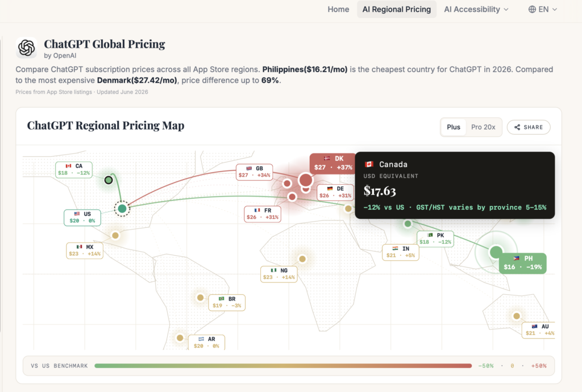Click the CA $18 -12% label
This screenshot has height=392, width=582.
click(74, 169)
